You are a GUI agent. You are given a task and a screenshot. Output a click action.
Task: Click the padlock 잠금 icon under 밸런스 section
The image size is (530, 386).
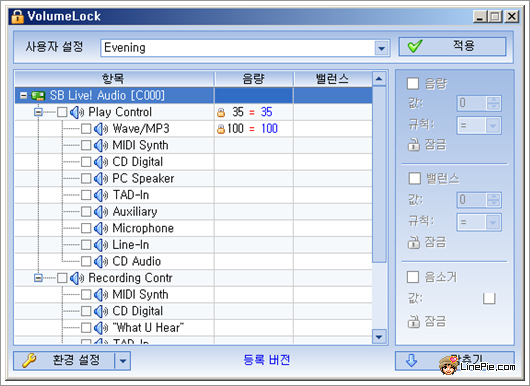413,242
